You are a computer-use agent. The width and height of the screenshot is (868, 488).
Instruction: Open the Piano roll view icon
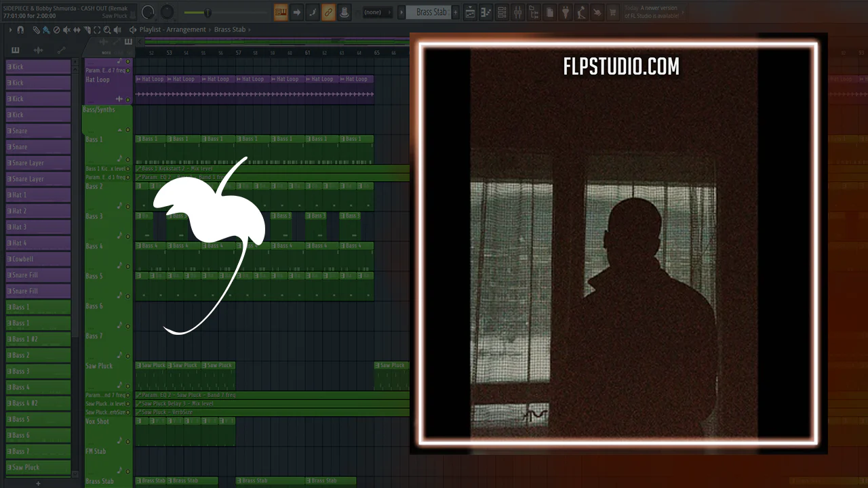point(486,12)
